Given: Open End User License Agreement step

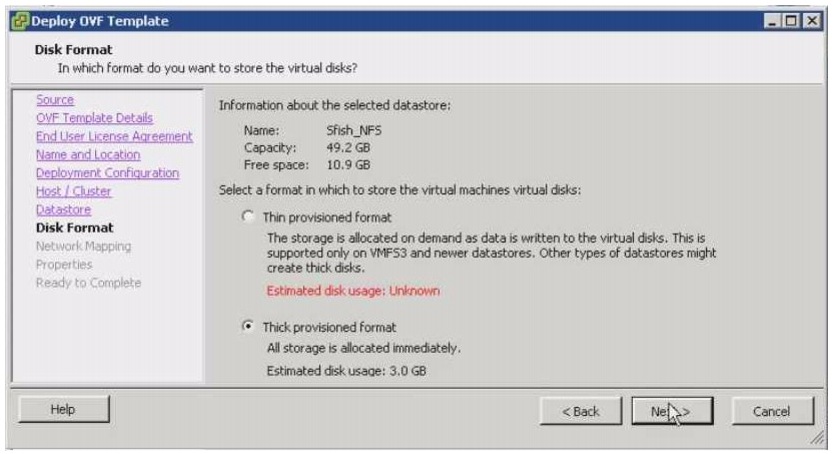Looking at the screenshot, I should (114, 136).
